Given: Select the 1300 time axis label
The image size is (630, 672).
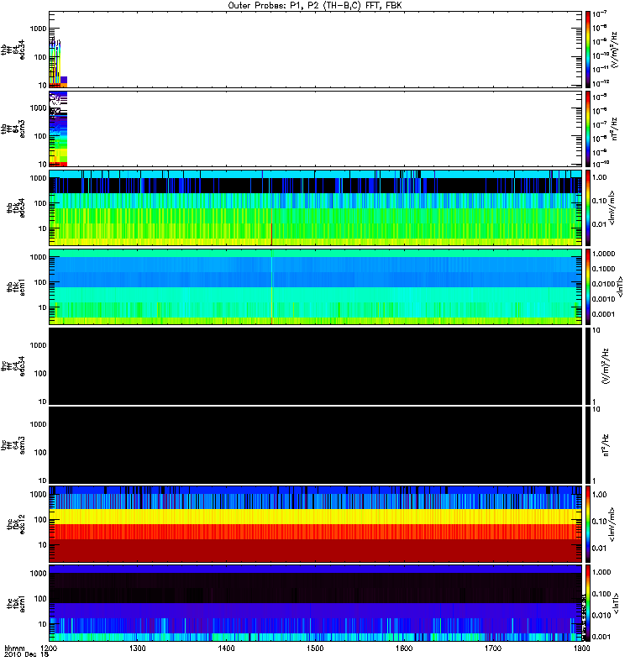Looking at the screenshot, I should (137, 648).
